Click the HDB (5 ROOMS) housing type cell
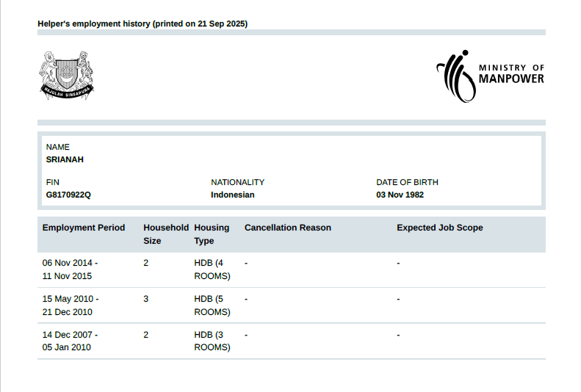 pos(212,305)
